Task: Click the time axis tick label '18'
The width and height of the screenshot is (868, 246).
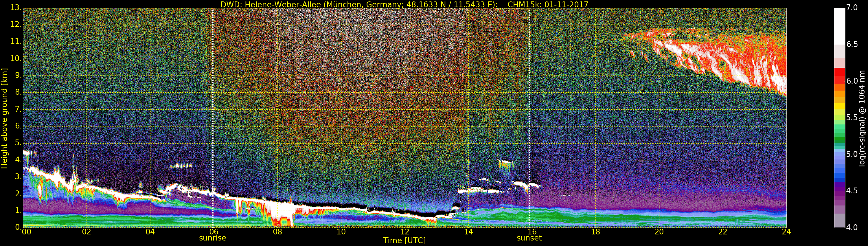Action: 596,232
